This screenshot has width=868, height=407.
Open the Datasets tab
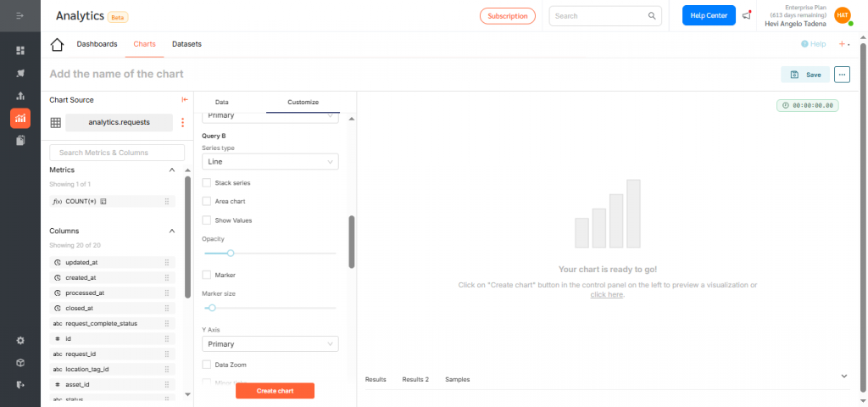186,44
